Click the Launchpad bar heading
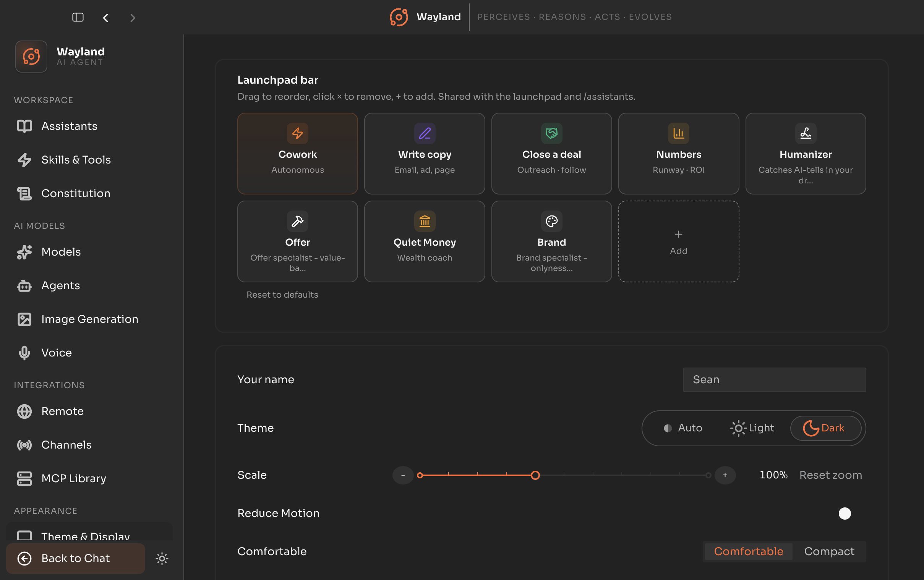Viewport: 924px width, 580px height. tap(278, 80)
